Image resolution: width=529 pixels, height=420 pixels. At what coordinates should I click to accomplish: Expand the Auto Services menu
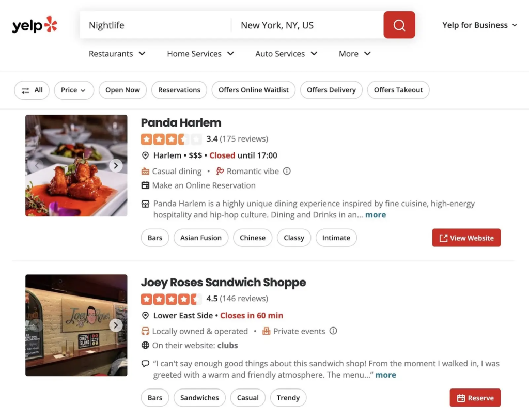pos(286,54)
